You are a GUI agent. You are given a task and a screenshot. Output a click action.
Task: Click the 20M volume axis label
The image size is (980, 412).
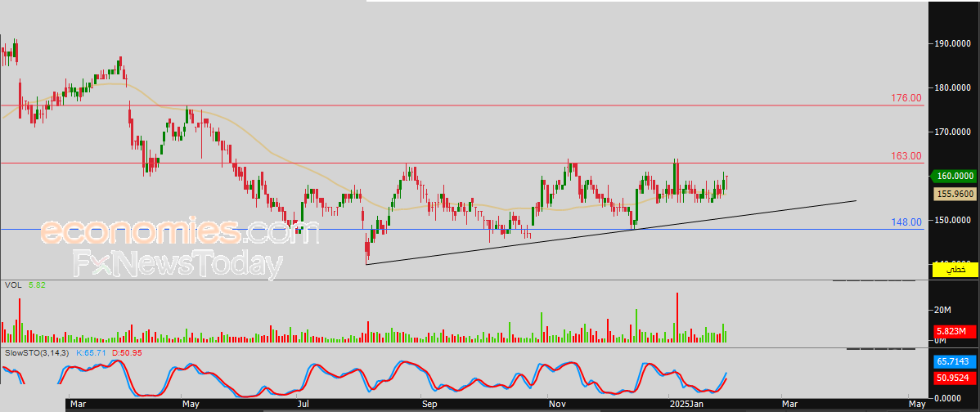[942, 311]
